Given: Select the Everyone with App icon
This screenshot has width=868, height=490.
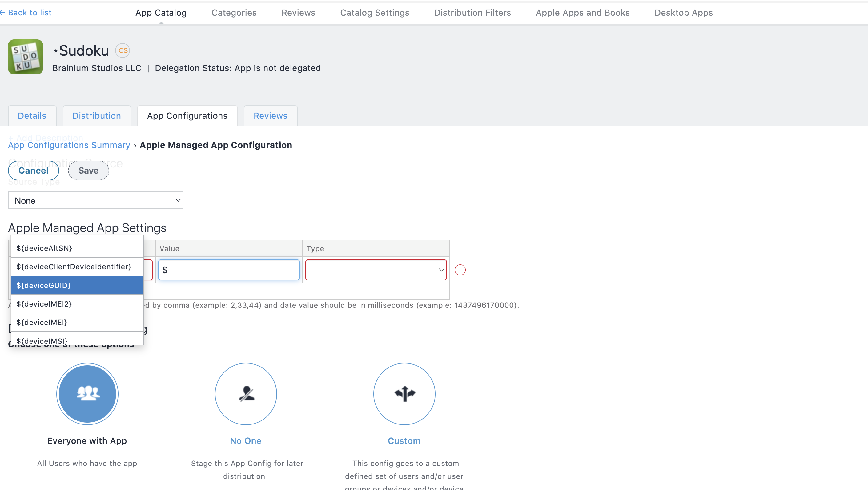Looking at the screenshot, I should [87, 394].
